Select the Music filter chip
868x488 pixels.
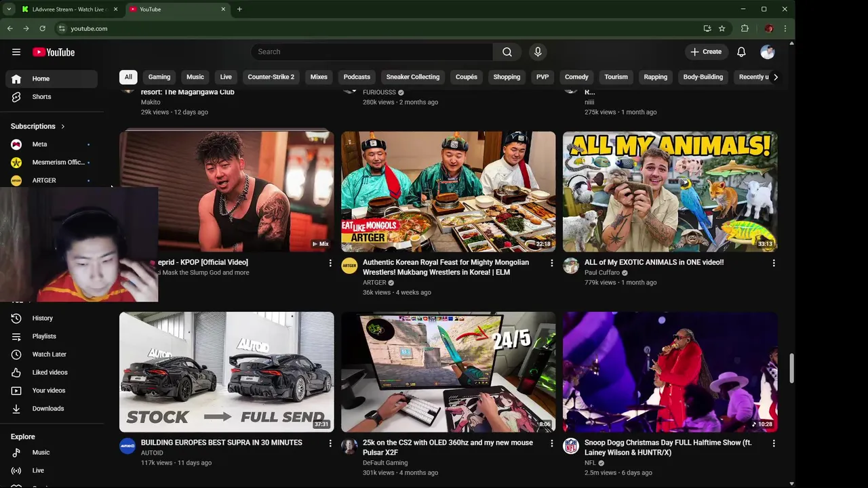click(195, 77)
